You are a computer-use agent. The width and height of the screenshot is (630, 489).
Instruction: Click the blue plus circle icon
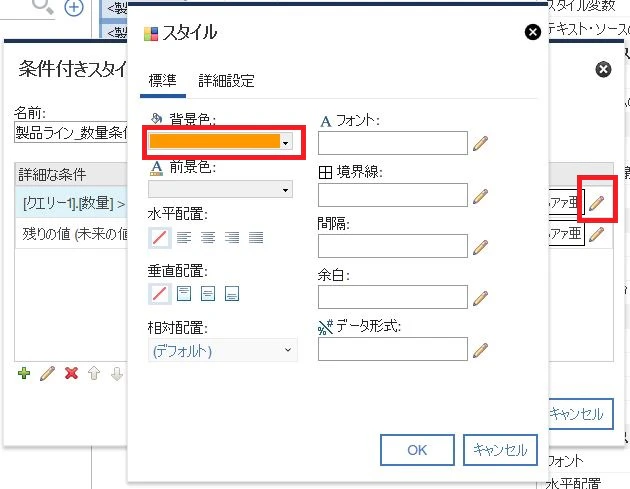point(74,8)
